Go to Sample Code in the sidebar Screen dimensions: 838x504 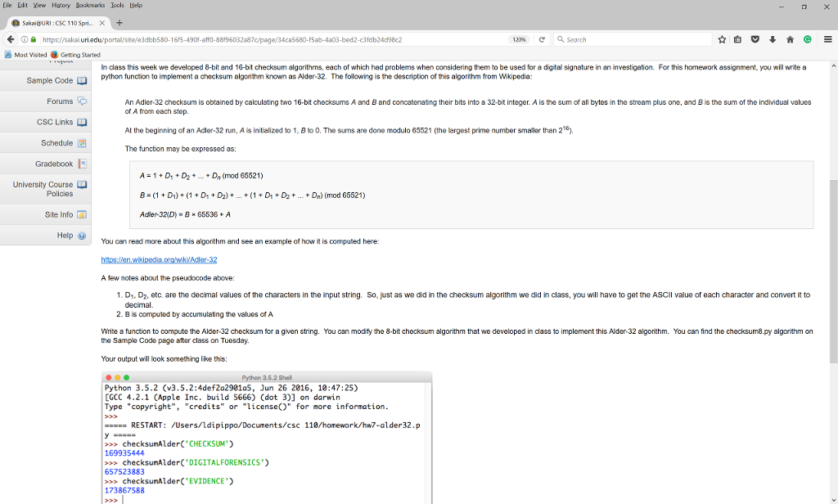50,80
